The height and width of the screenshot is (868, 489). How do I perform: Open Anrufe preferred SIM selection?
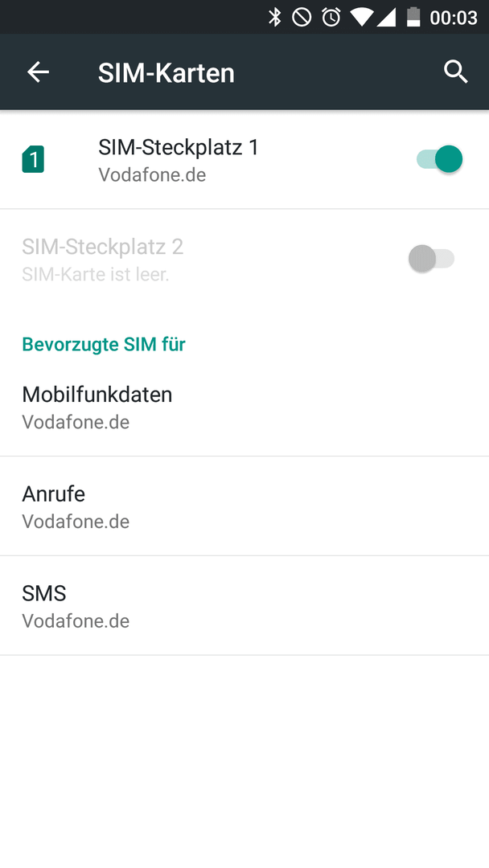pyautogui.click(x=244, y=506)
